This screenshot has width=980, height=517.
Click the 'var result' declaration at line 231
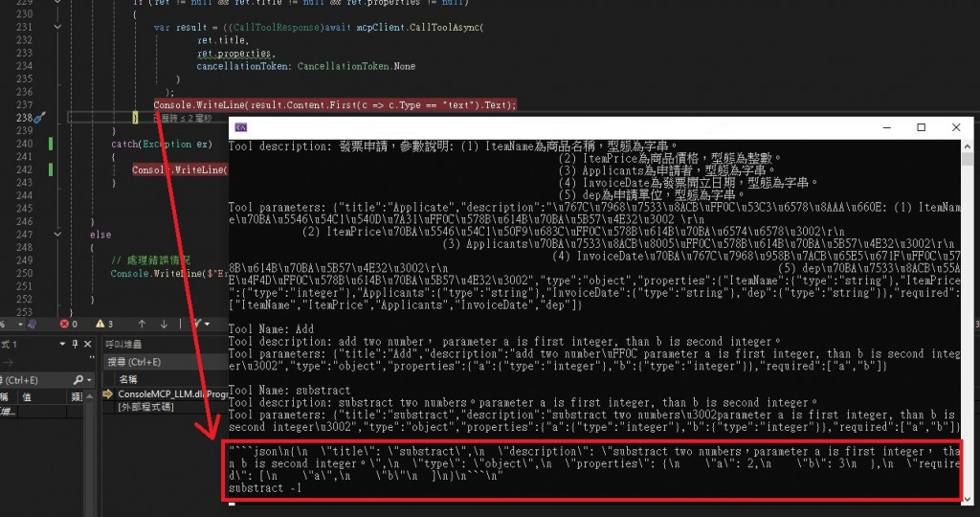pos(180,27)
